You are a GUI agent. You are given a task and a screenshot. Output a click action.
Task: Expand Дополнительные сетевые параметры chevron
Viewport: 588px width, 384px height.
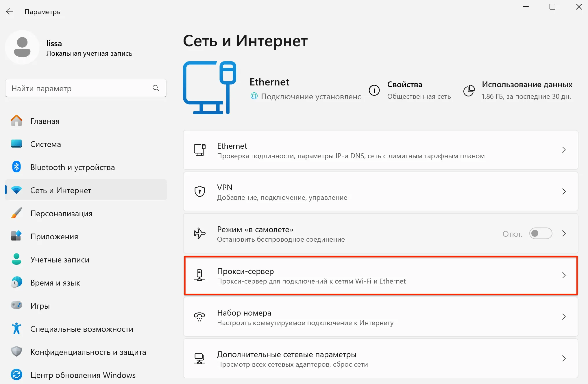(x=564, y=358)
